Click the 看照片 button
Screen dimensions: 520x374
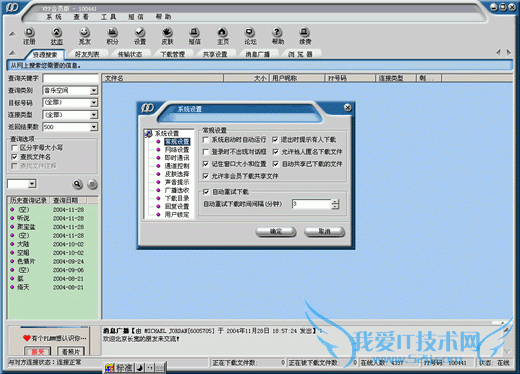point(71,351)
